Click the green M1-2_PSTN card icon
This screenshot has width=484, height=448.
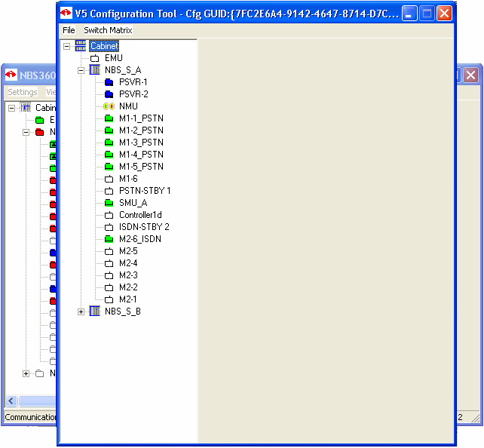click(x=109, y=130)
